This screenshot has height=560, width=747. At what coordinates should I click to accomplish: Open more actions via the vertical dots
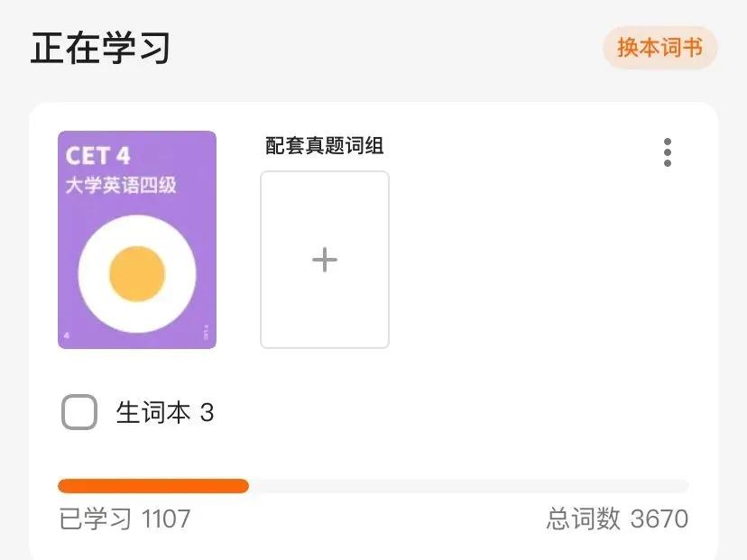click(x=668, y=153)
